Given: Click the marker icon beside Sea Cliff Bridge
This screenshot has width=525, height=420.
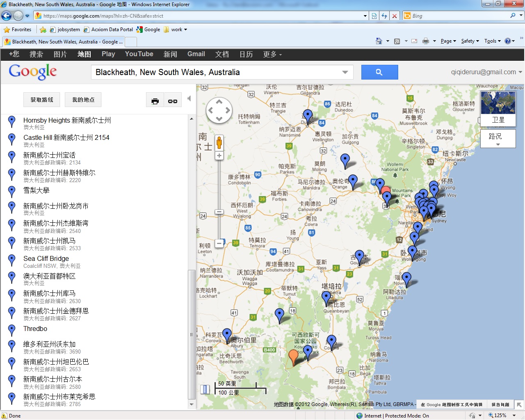Looking at the screenshot, I should 12,260.
